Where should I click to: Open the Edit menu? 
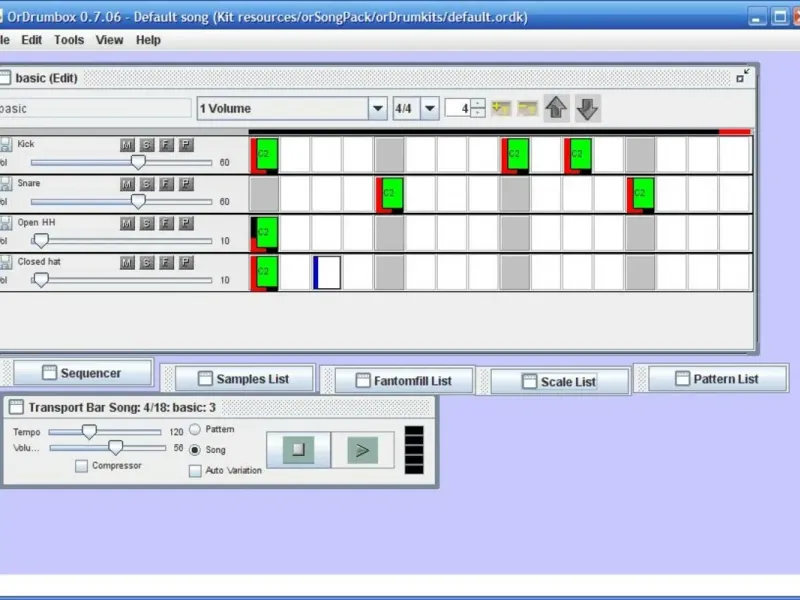pyautogui.click(x=32, y=40)
